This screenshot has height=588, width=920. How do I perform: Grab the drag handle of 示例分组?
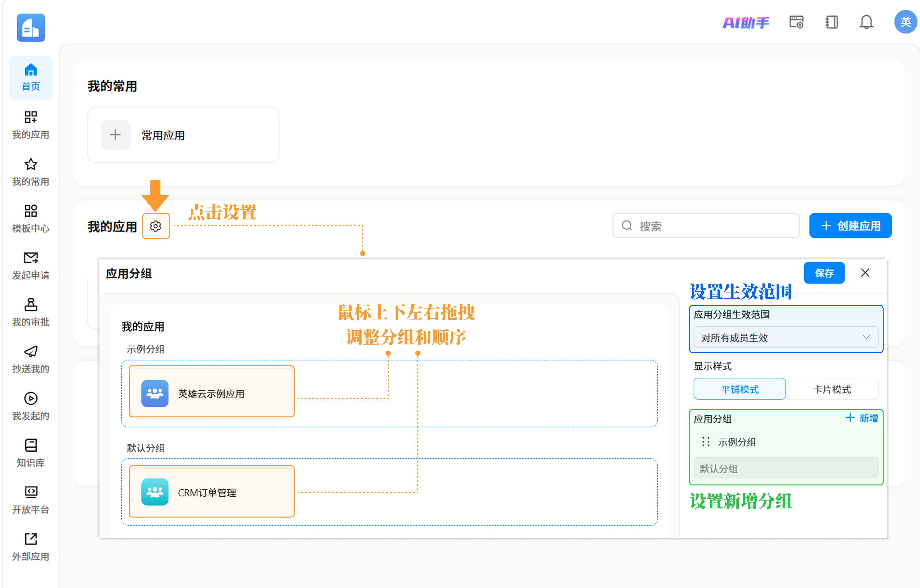pos(706,442)
